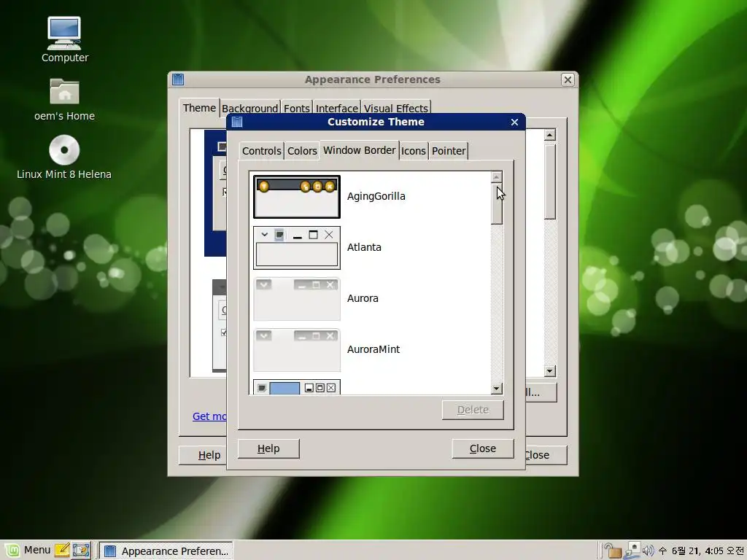
Task: Click Help in Customize Theme dialog
Action: coord(268,448)
